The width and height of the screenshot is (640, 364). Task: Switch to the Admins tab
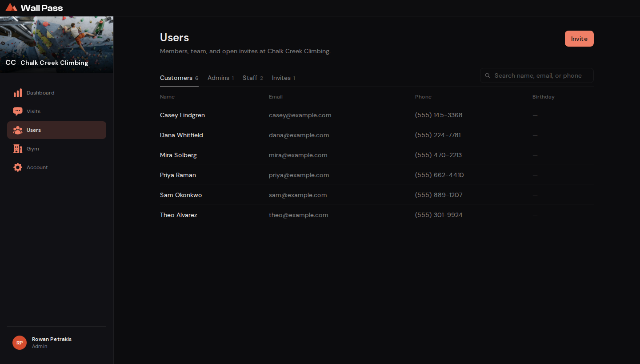[x=220, y=78]
